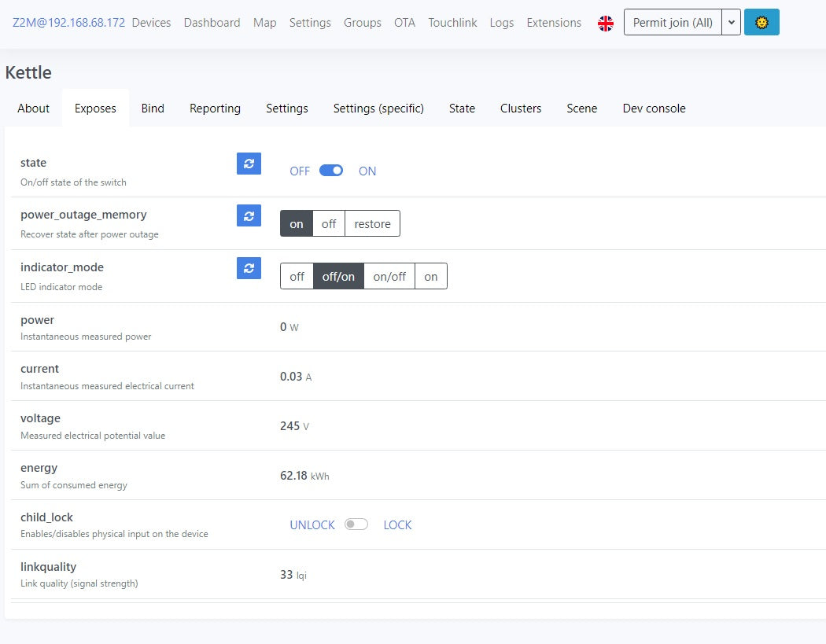
Task: Toggle theme with the sun icon
Action: [x=761, y=23]
